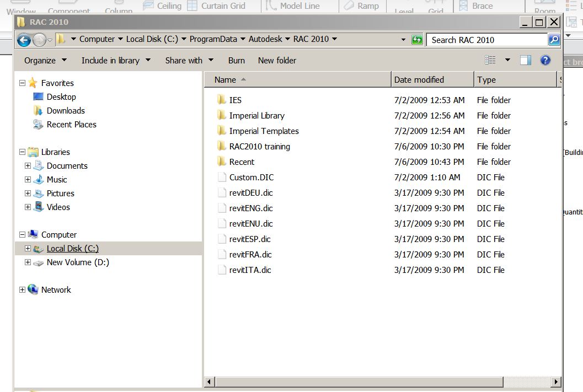
Task: Click the RAC2010 training folder icon
Action: pyautogui.click(x=221, y=146)
